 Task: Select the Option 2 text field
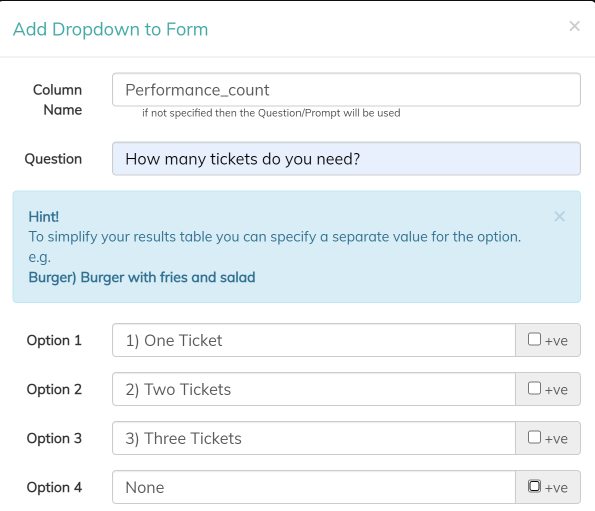(x=314, y=389)
